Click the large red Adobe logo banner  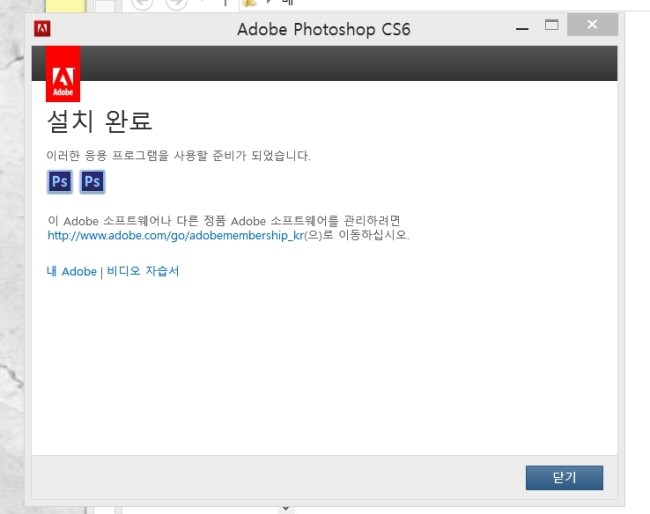(x=63, y=74)
